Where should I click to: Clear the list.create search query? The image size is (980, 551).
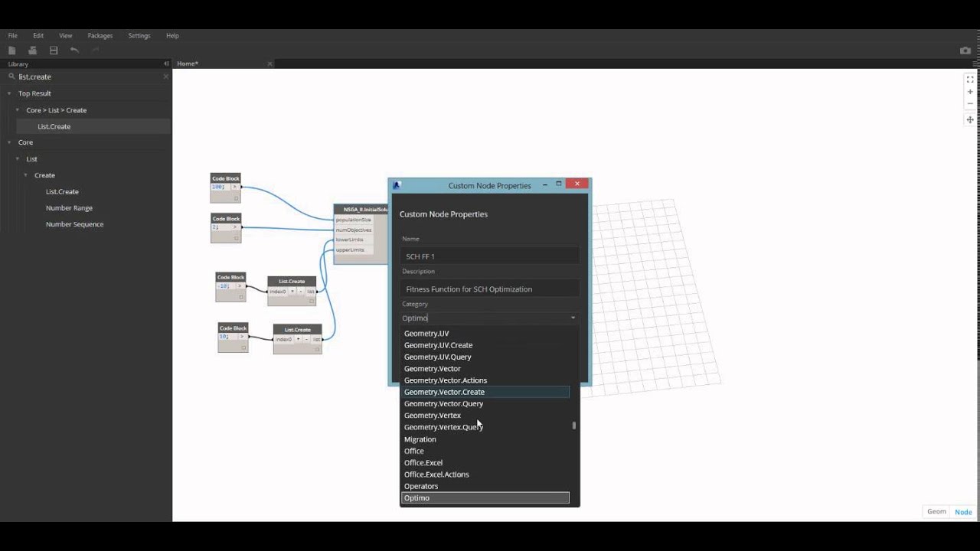[x=165, y=77]
